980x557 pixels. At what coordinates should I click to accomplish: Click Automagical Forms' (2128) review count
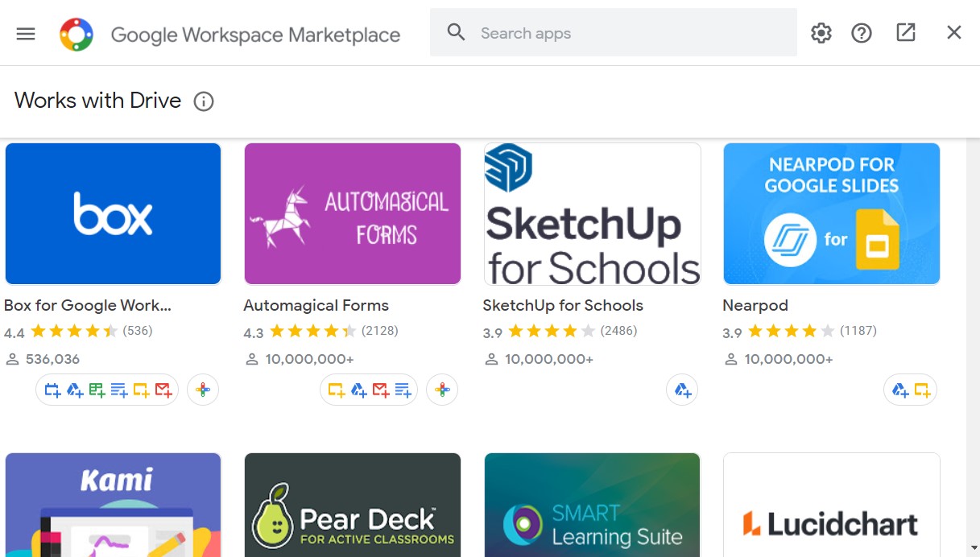click(380, 331)
